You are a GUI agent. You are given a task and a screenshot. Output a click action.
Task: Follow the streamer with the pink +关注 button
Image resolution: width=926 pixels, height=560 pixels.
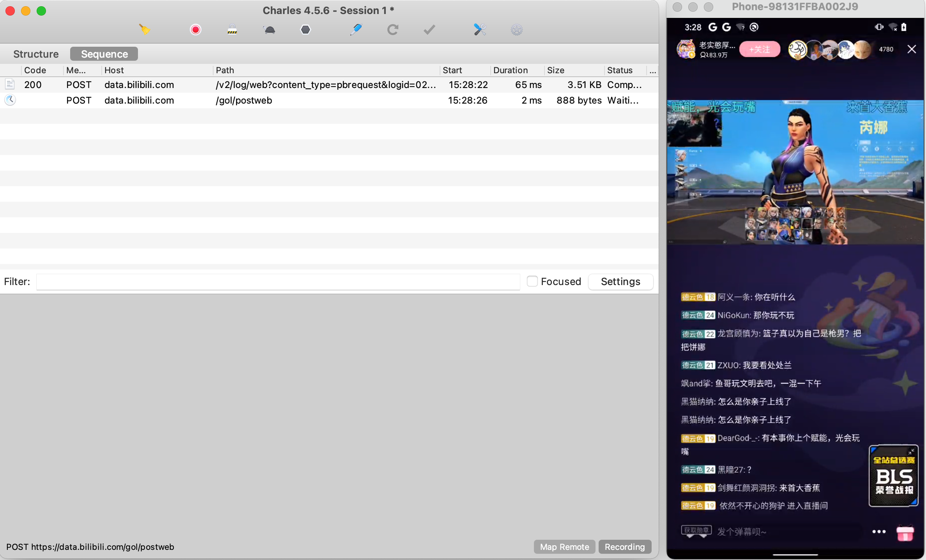click(x=760, y=49)
